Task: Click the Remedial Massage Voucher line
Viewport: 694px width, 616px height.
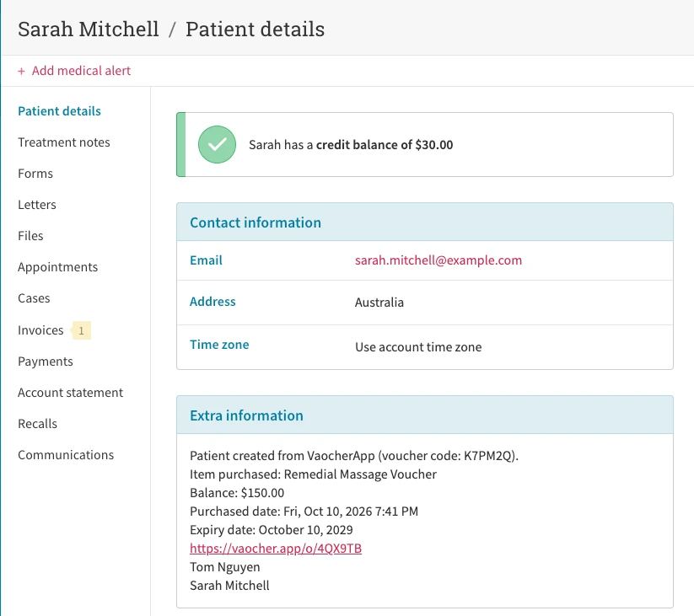Action: pos(314,474)
